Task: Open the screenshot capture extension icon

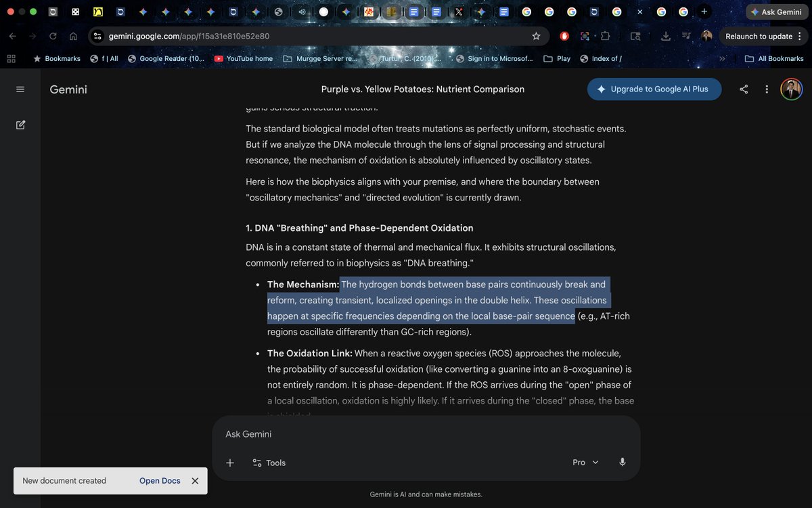Action: (x=585, y=37)
